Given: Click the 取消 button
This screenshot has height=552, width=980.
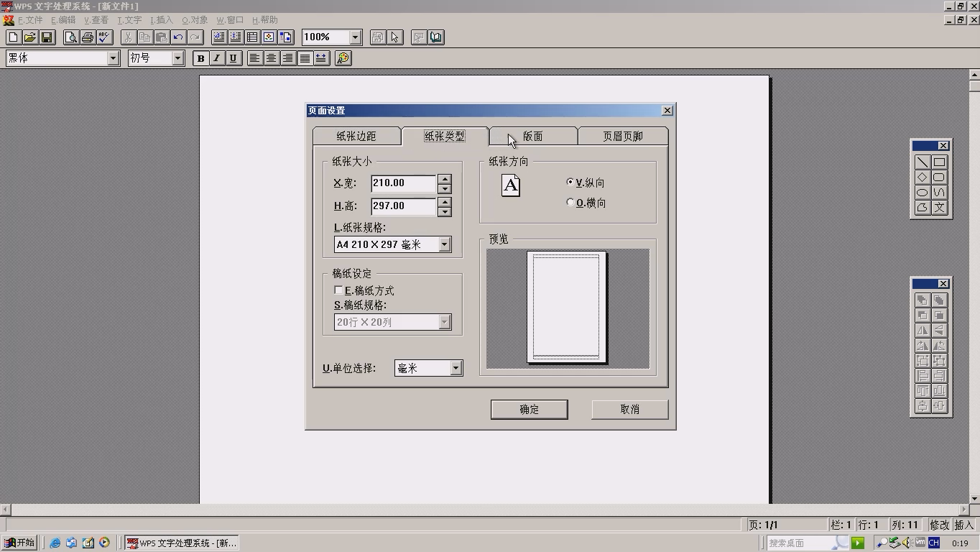Looking at the screenshot, I should pos(630,410).
